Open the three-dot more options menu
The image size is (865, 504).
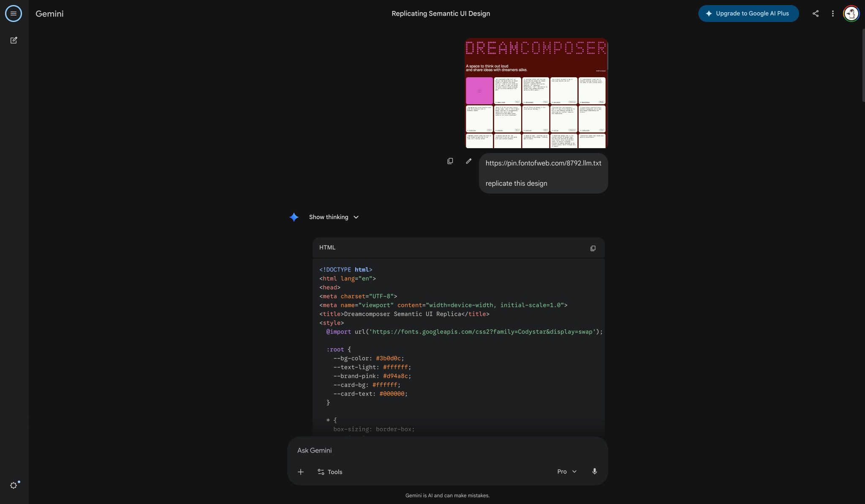(832, 14)
